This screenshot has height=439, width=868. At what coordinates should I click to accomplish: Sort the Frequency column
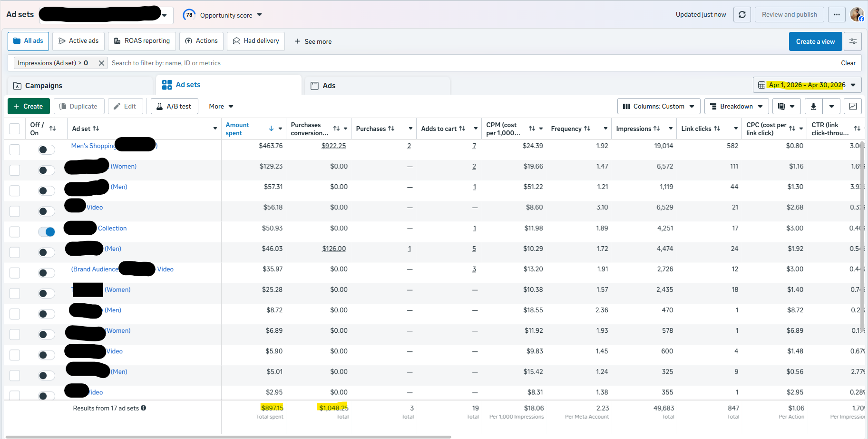[587, 129]
